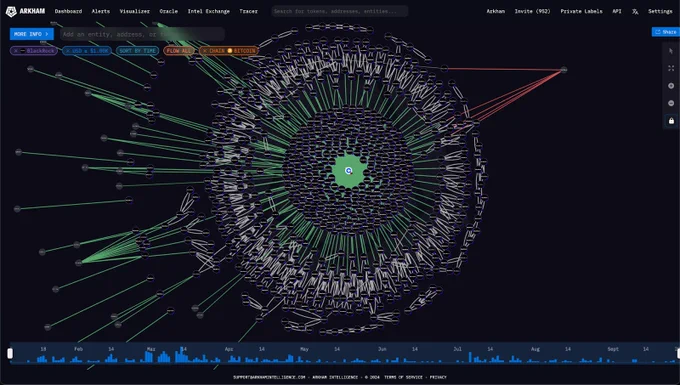Click the Share button
The height and width of the screenshot is (385, 680).
(666, 32)
